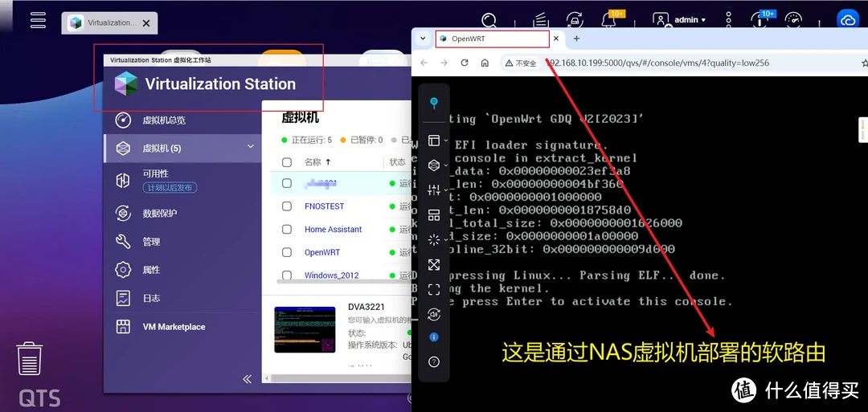Open the 属性 sidebar section
The width and height of the screenshot is (868, 412).
[x=151, y=270]
